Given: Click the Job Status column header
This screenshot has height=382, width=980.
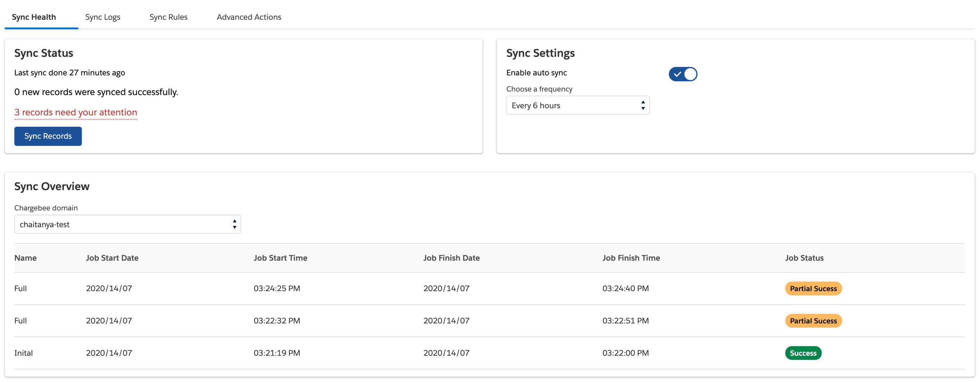Looking at the screenshot, I should [x=804, y=258].
